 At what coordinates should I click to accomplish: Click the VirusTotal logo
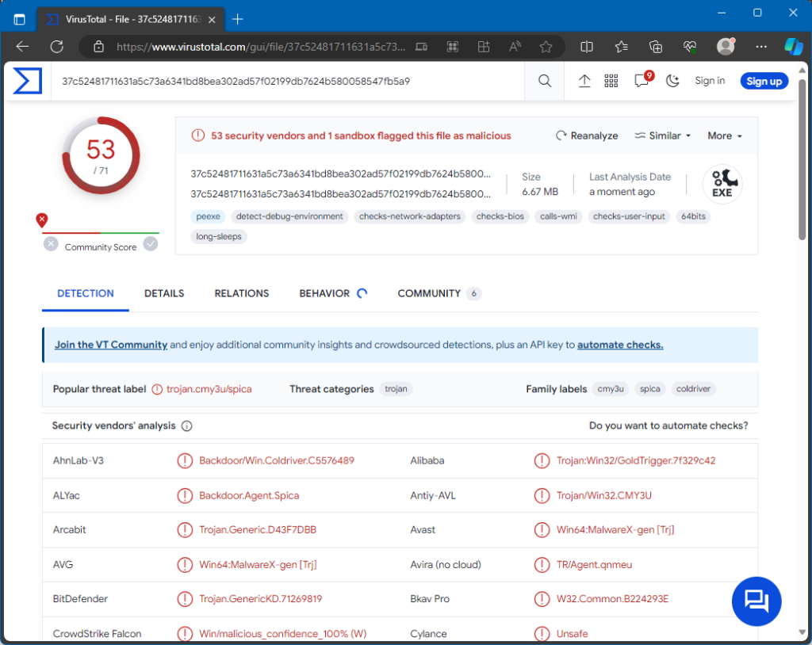[27, 80]
